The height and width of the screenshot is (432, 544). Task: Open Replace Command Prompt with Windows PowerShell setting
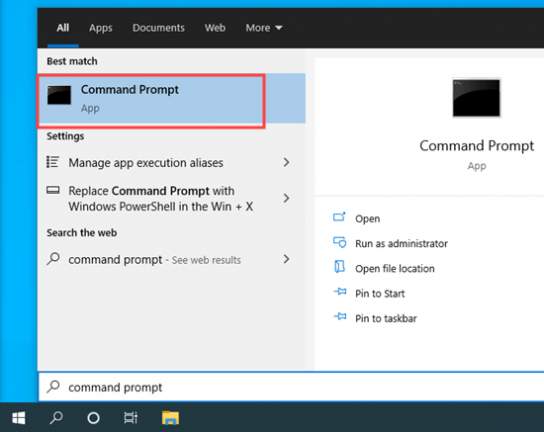(x=171, y=198)
